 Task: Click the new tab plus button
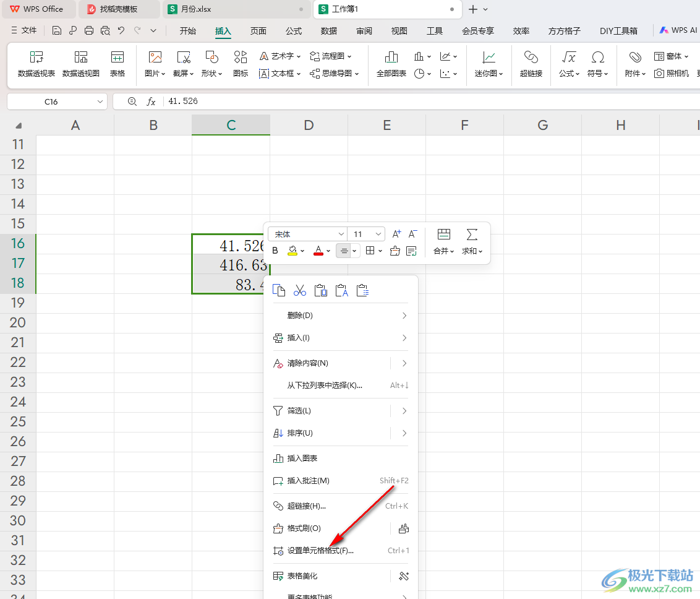[x=473, y=9]
